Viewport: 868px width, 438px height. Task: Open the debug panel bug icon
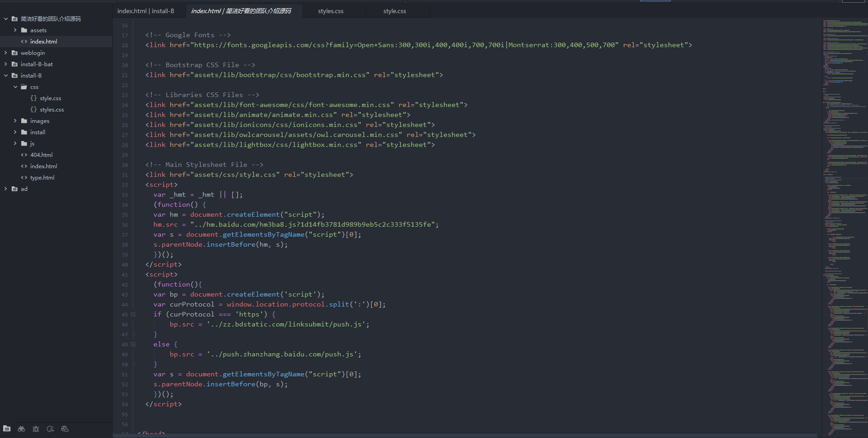[x=36, y=428]
